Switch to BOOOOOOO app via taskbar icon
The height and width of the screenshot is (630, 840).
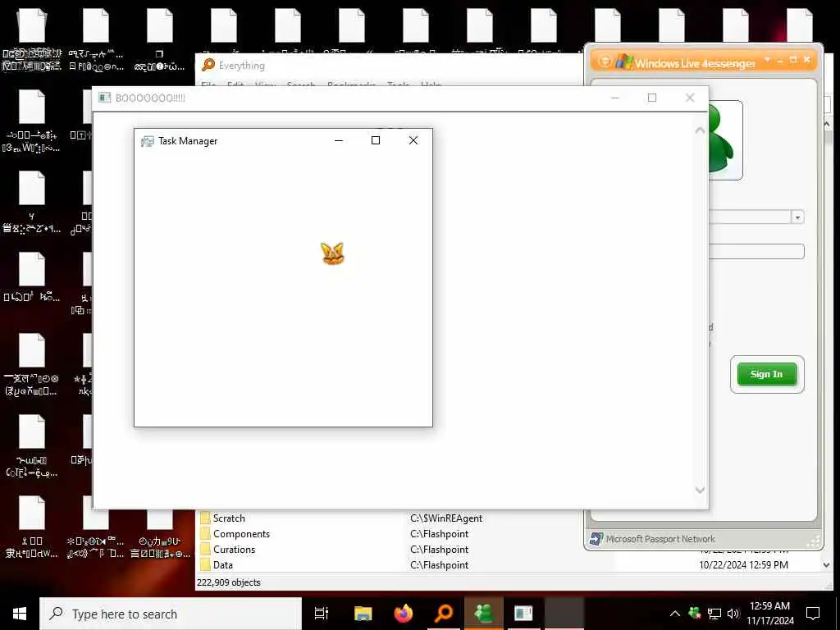(x=523, y=614)
